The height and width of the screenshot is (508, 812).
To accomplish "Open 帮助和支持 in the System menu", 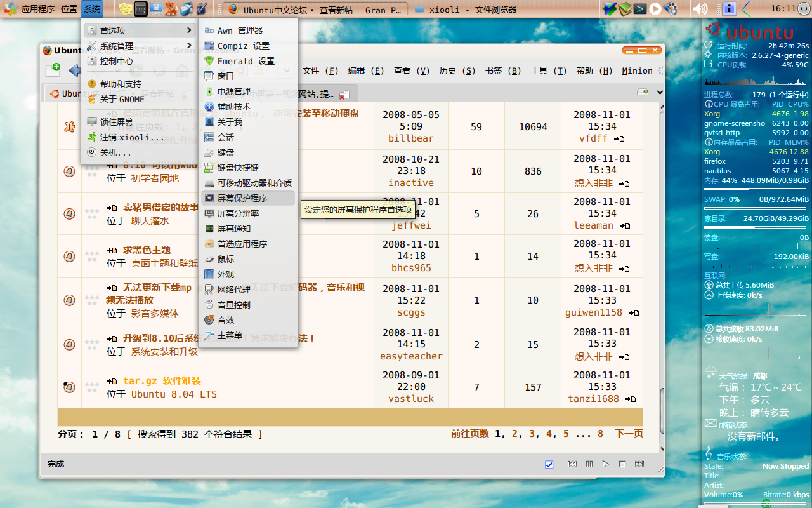I will click(x=140, y=84).
